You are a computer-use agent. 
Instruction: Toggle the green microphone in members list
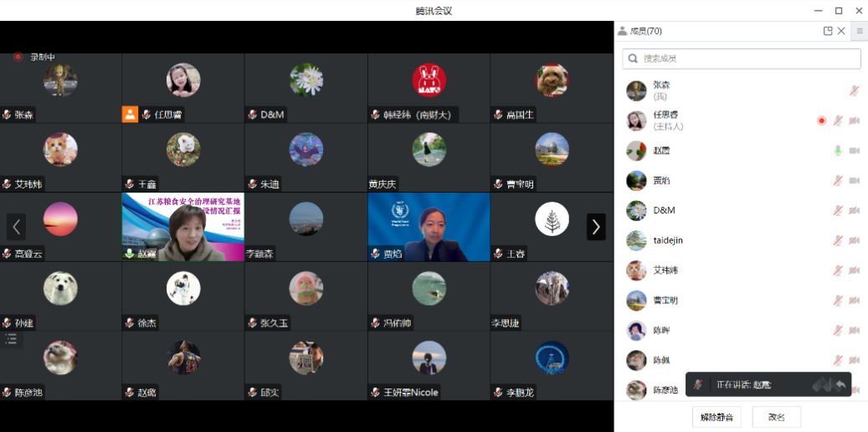click(x=837, y=151)
